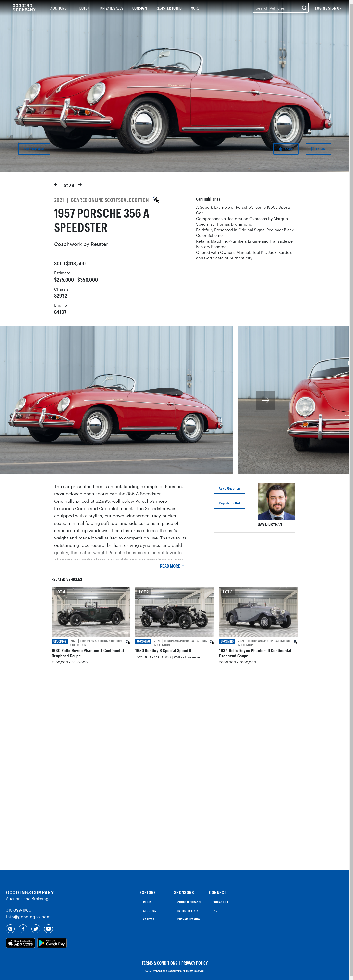Open Private Sales menu item

(112, 8)
